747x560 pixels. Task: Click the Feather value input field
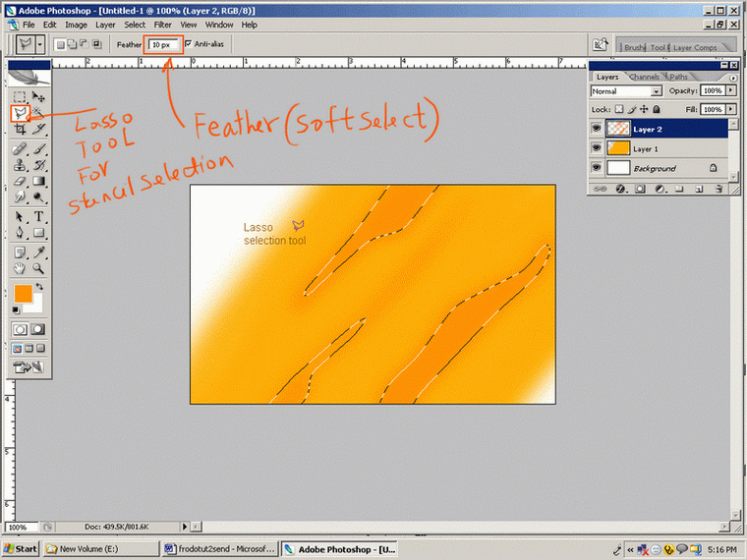(162, 44)
